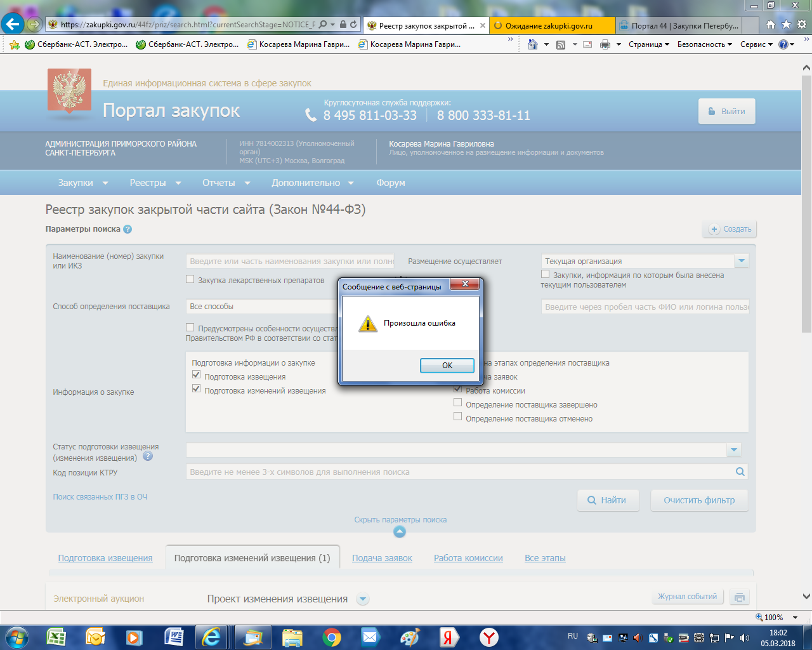Open the Страница command bar menu
Image resolution: width=812 pixels, height=650 pixels.
click(x=649, y=44)
